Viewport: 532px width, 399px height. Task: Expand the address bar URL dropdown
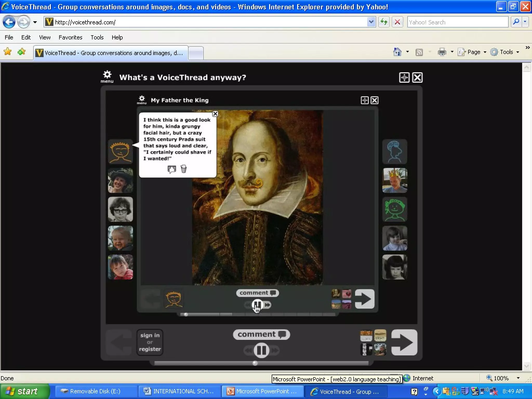[371, 22]
